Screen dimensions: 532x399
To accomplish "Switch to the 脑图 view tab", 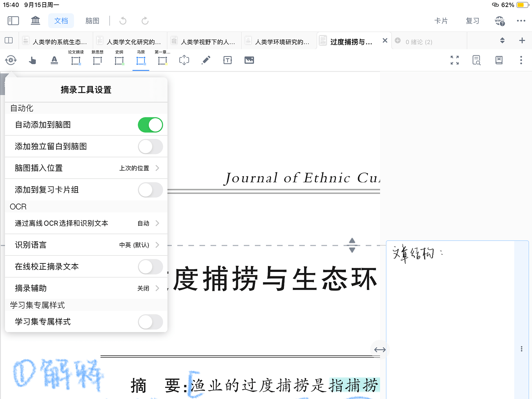I will pyautogui.click(x=92, y=21).
